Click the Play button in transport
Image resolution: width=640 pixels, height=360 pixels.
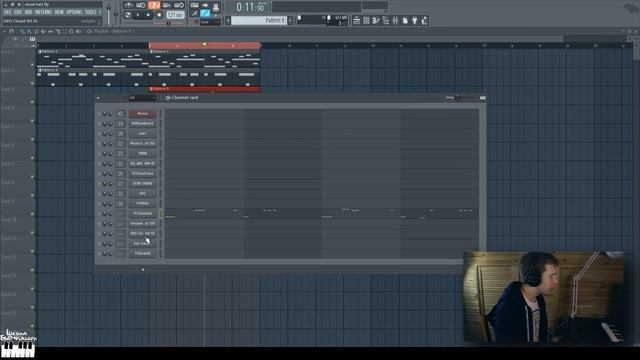pos(138,15)
